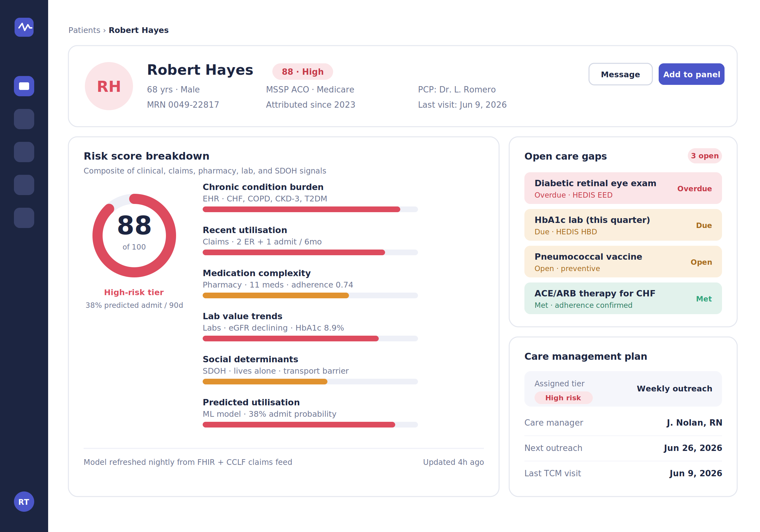Click the Last TCM visit date value

(696, 473)
